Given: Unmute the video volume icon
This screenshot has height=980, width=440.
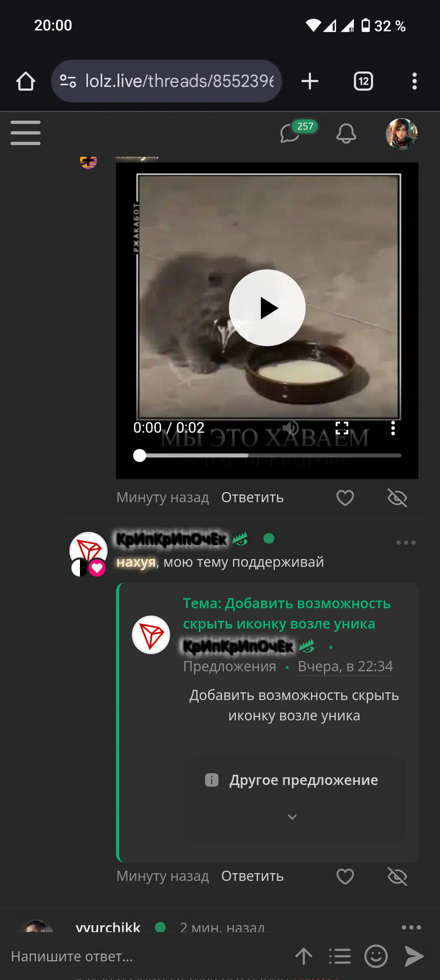Looking at the screenshot, I should (291, 428).
